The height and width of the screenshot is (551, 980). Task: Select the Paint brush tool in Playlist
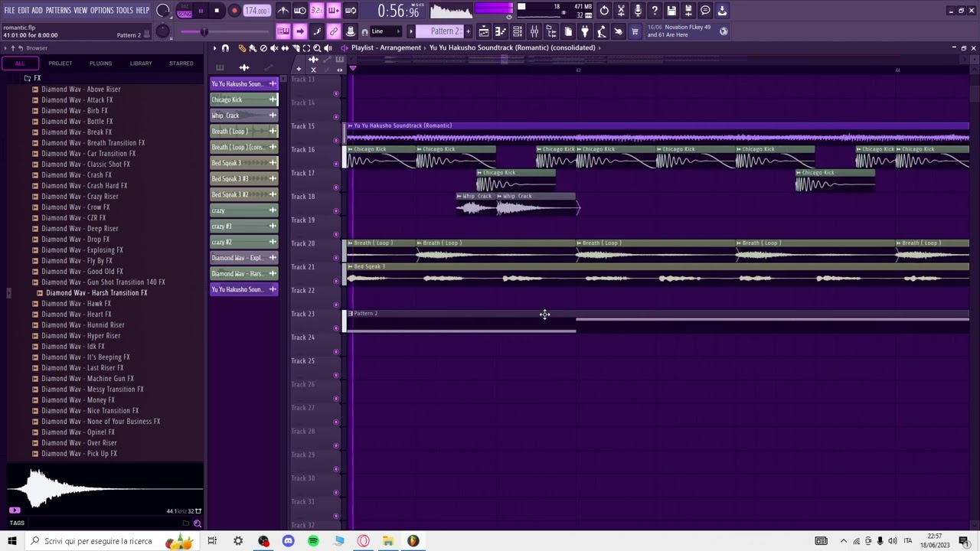point(253,48)
